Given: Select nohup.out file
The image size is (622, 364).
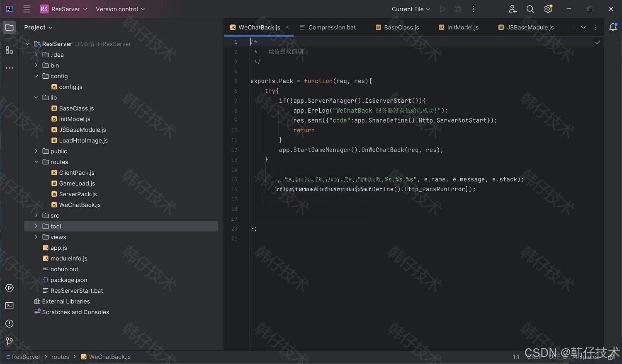Looking at the screenshot, I should click(x=61, y=269).
